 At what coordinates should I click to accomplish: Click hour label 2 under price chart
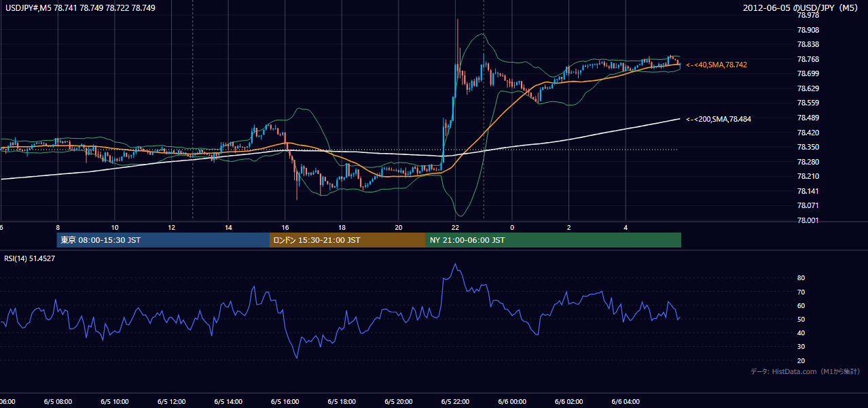point(569,227)
